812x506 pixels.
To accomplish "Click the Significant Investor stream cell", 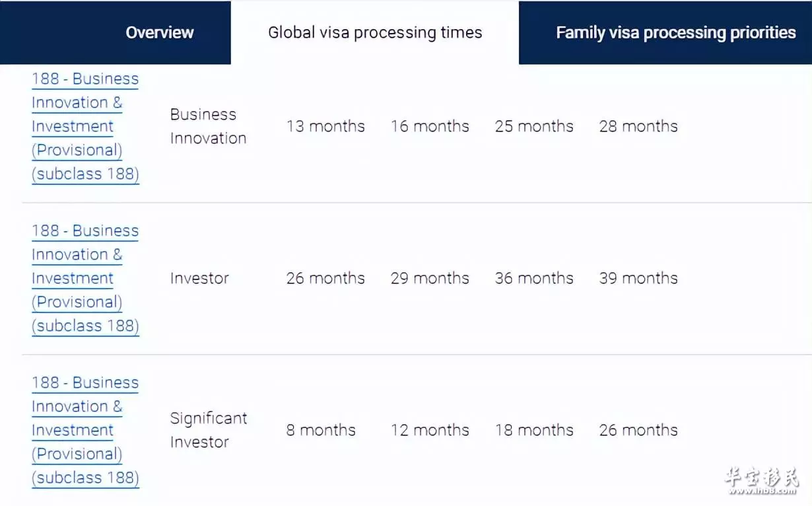I will click(209, 430).
